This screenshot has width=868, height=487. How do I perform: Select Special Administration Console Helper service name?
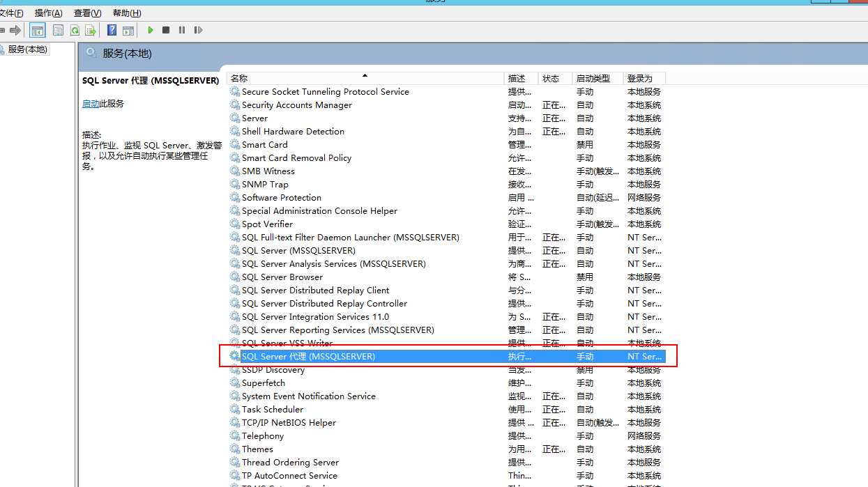[x=319, y=211]
